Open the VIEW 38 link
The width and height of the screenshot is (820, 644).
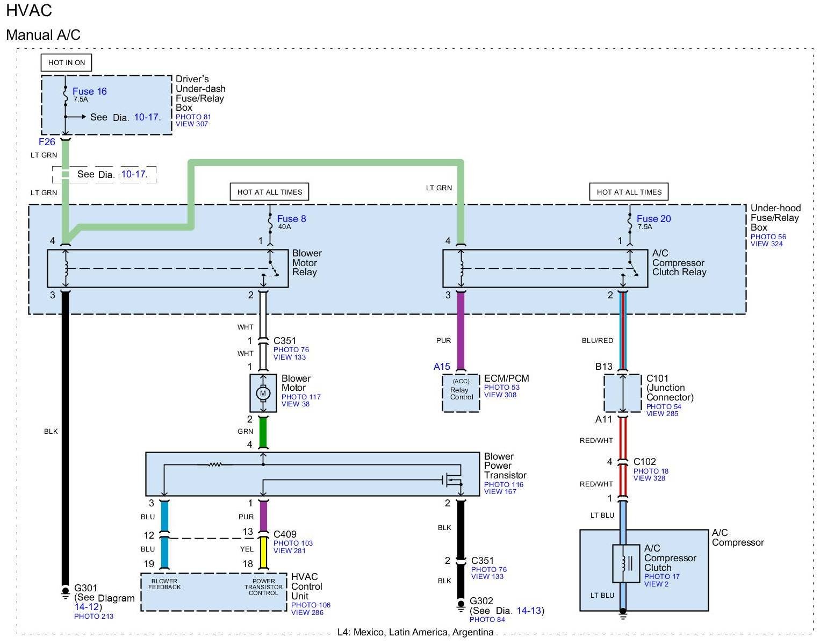click(296, 404)
